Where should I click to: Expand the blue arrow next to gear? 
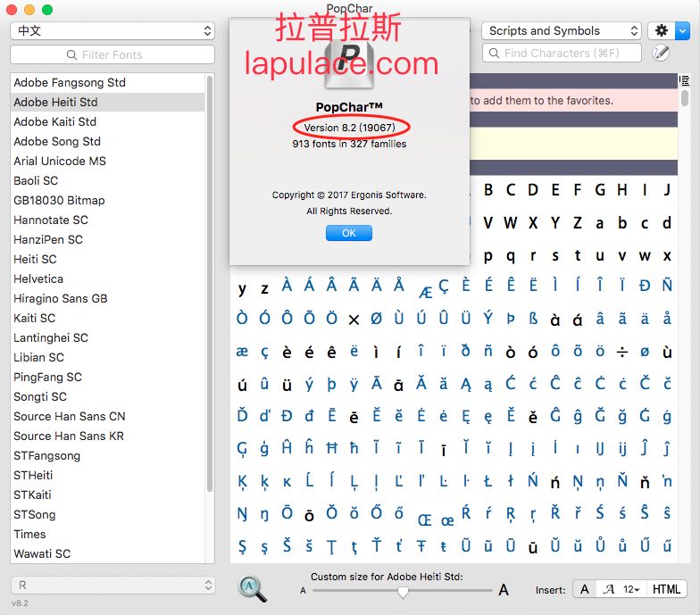(x=682, y=30)
